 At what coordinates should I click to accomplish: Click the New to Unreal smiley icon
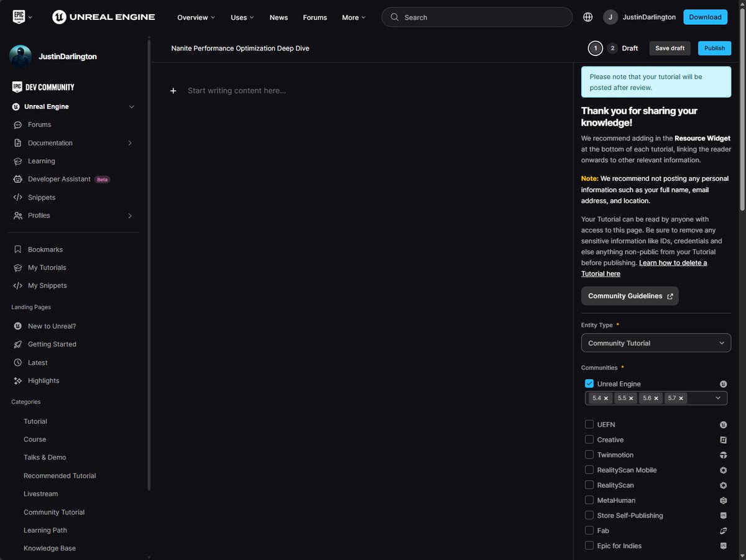click(17, 326)
